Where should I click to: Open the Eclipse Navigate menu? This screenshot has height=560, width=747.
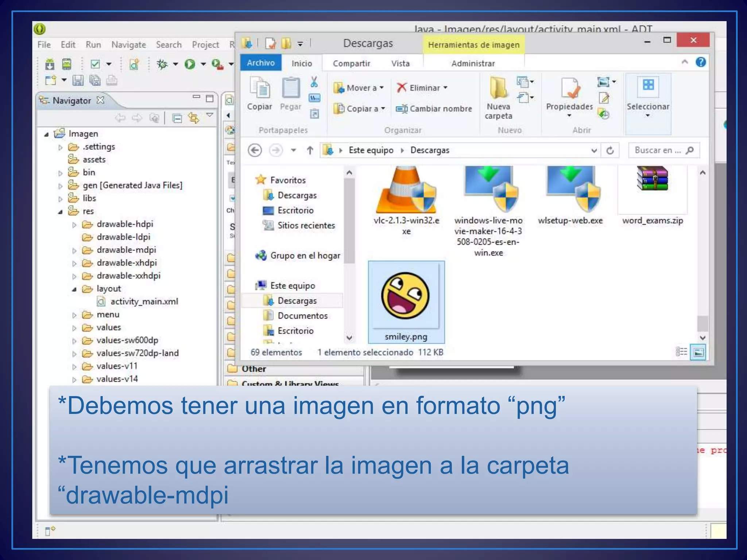click(129, 44)
